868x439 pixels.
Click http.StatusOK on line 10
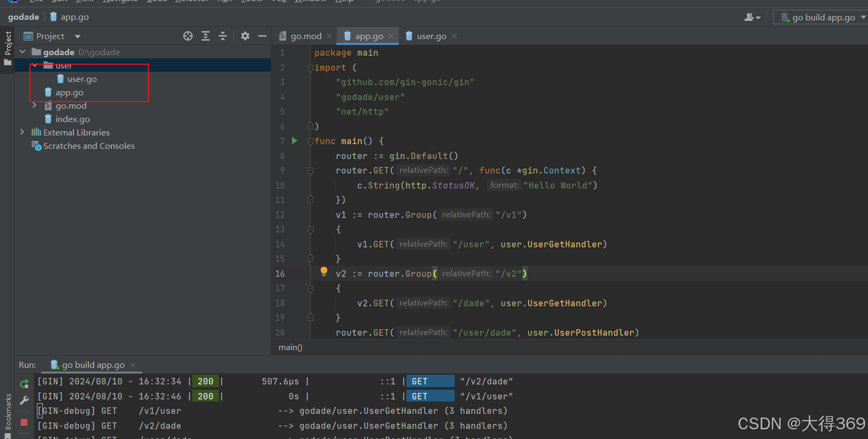point(440,185)
